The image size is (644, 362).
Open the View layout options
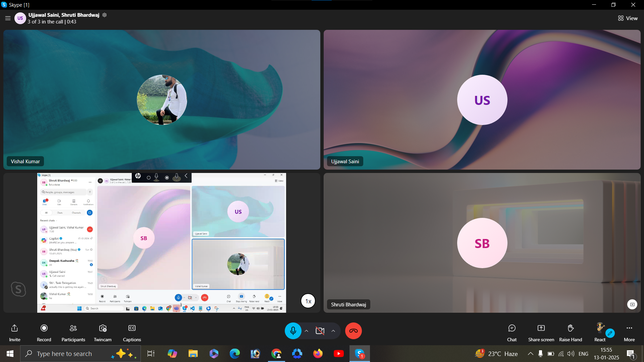point(628,18)
